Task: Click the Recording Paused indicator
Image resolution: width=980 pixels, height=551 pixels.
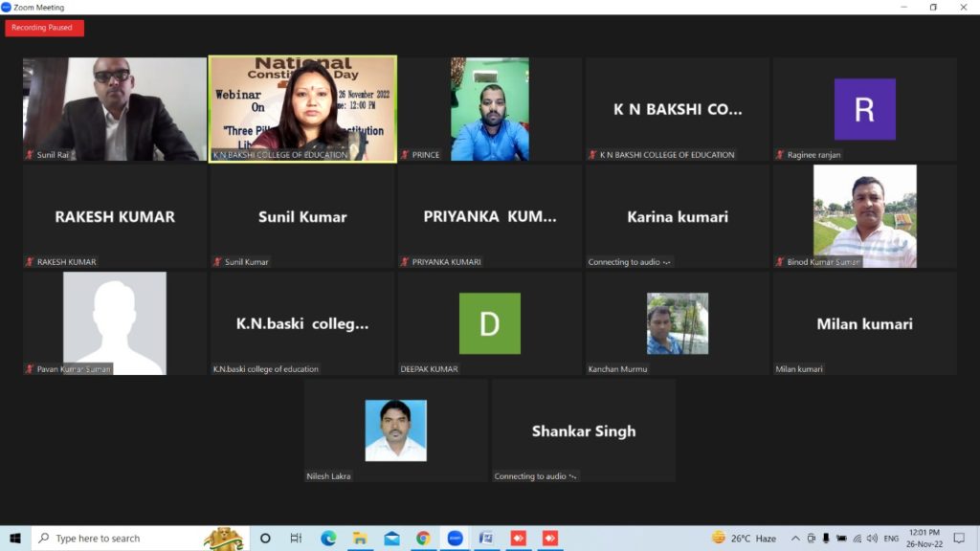Action: click(44, 28)
